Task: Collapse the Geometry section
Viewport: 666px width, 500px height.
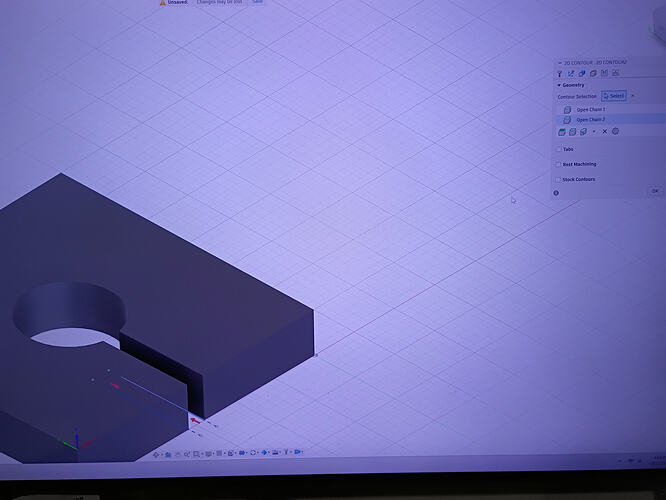Action: coord(559,85)
